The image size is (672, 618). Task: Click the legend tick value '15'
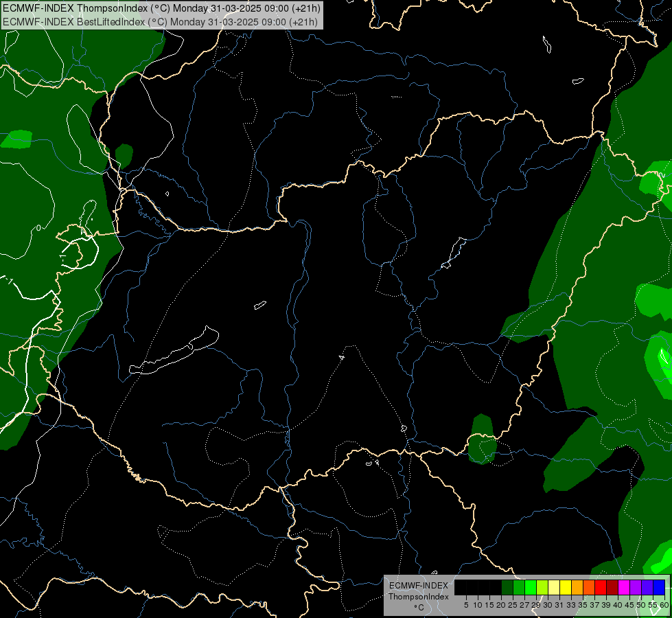[490, 605]
